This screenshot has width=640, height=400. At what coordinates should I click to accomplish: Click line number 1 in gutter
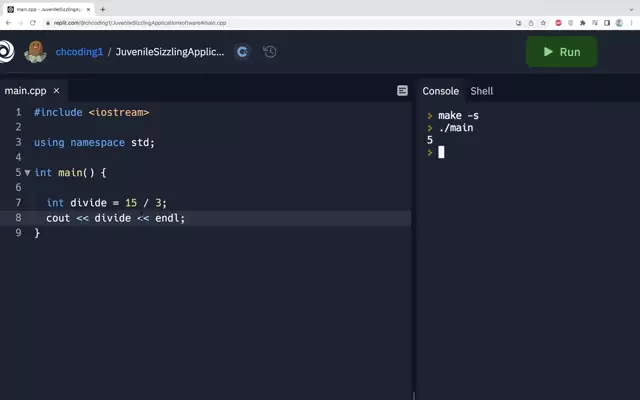click(18, 112)
